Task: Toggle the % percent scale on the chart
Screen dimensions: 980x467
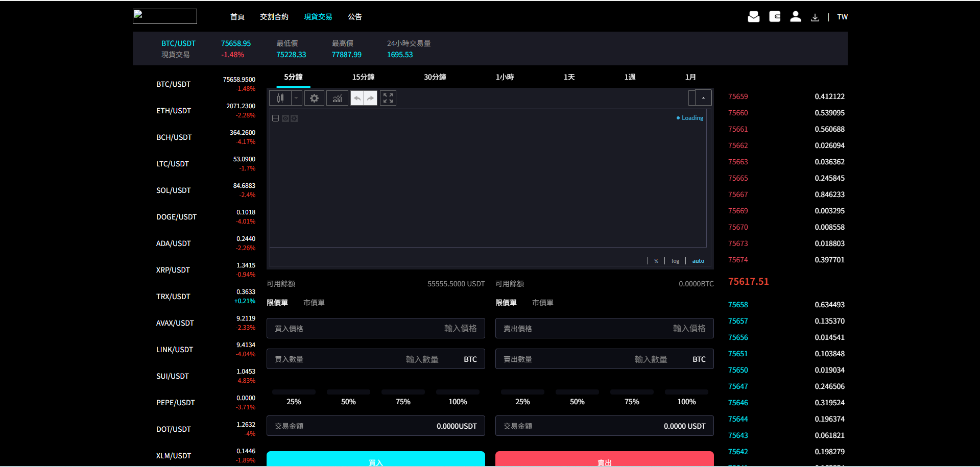Action: [x=656, y=261]
